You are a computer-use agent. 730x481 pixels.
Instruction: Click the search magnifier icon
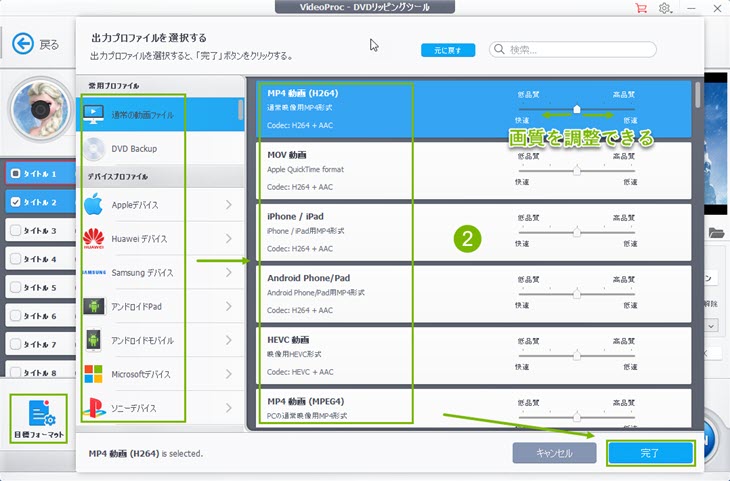(499, 49)
